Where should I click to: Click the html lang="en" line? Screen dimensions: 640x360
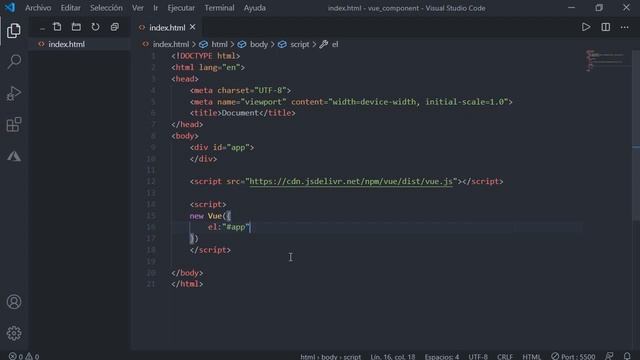tap(208, 67)
